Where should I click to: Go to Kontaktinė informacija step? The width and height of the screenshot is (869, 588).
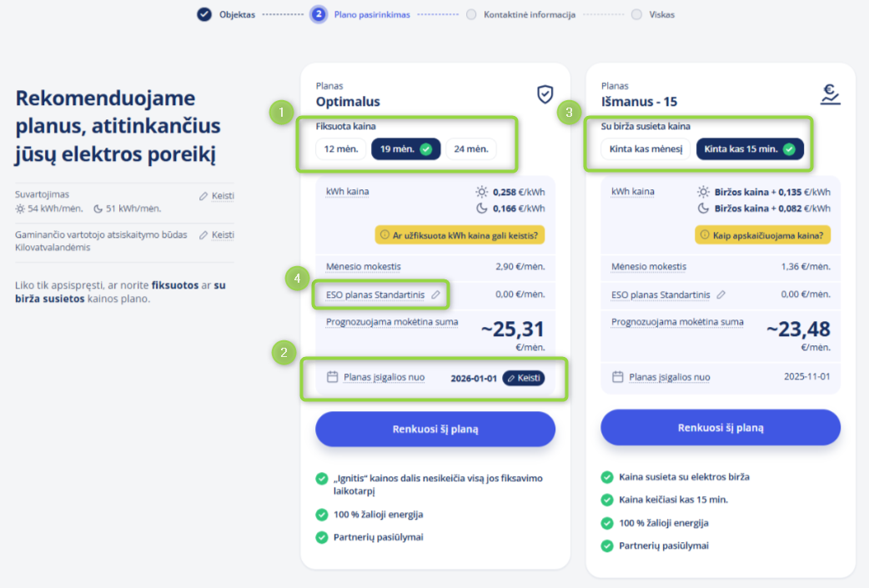coord(529,15)
